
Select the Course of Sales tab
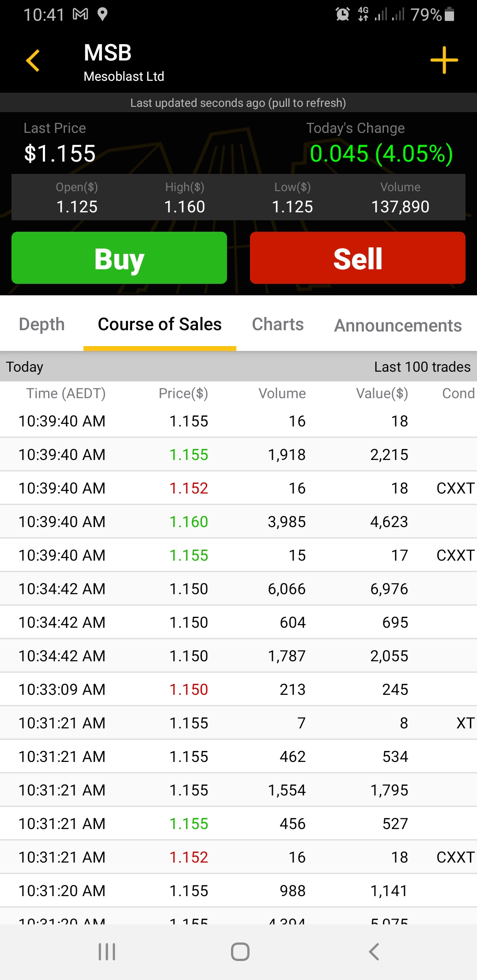[x=159, y=324]
